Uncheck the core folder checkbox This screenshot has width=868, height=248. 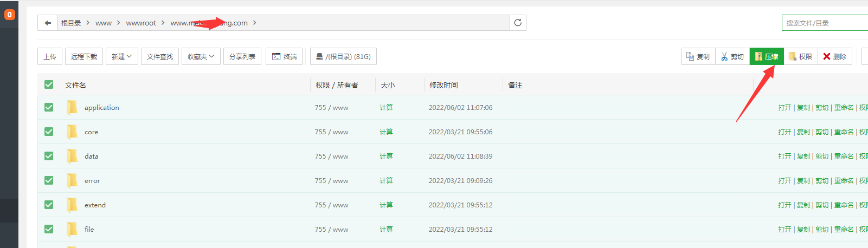coord(49,132)
